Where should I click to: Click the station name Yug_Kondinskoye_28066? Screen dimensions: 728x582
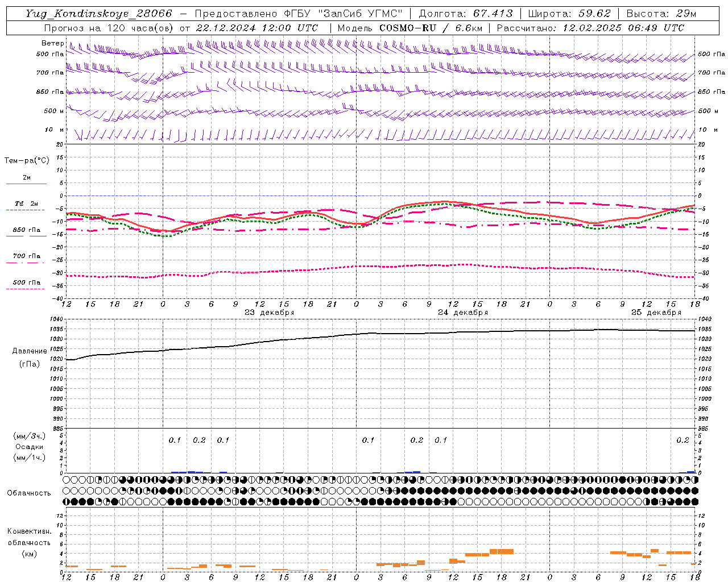(x=99, y=14)
